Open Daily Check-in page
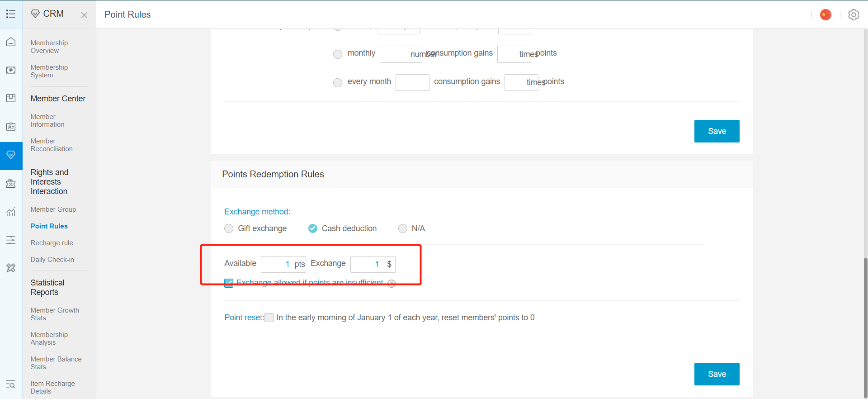 pyautogui.click(x=52, y=260)
